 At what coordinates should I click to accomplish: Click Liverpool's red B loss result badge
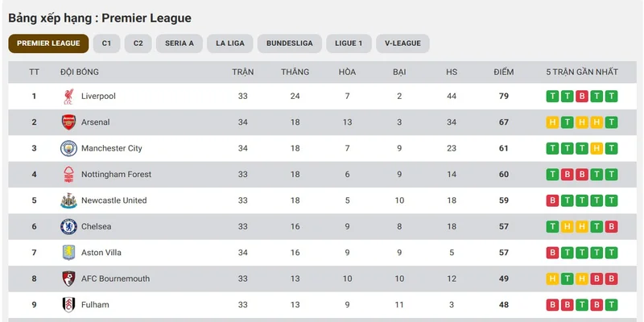581,97
